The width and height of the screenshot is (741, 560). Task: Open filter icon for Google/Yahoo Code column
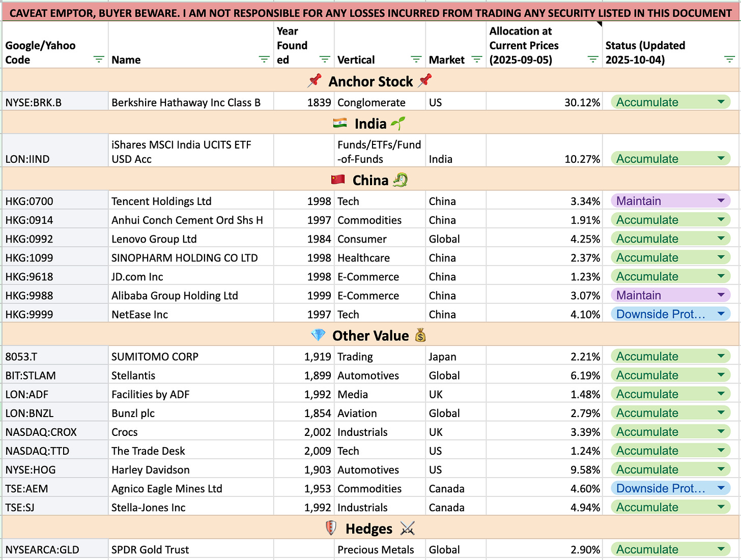tap(99, 60)
